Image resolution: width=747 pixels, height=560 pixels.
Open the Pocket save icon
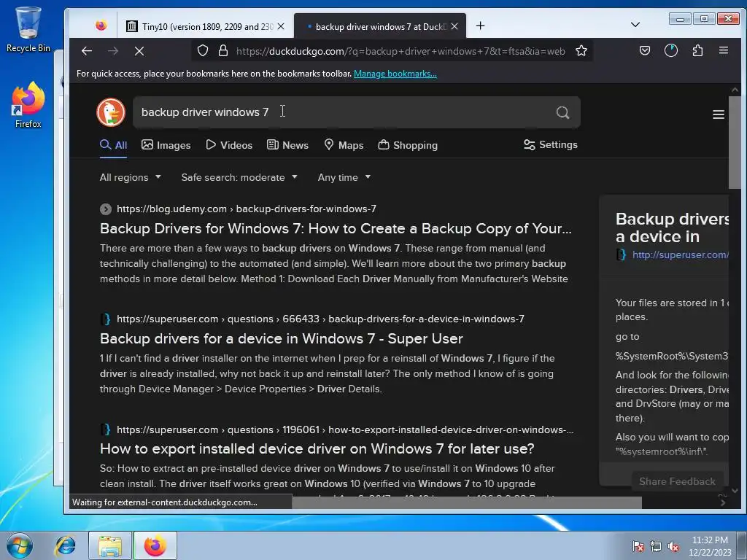point(645,50)
